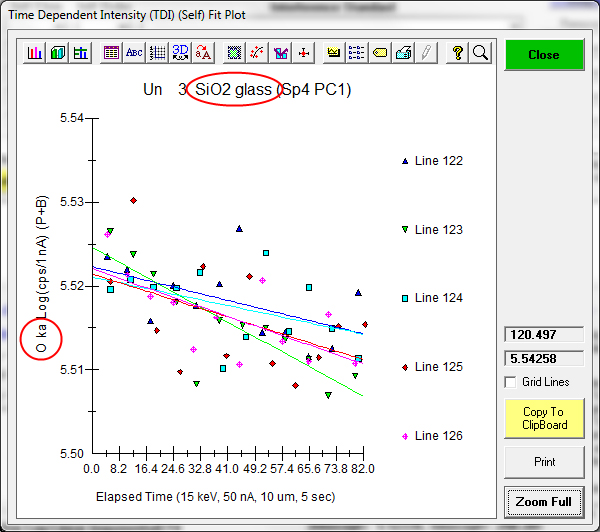
Task: Toggle 3D view with the 3D icon
Action: [180, 53]
